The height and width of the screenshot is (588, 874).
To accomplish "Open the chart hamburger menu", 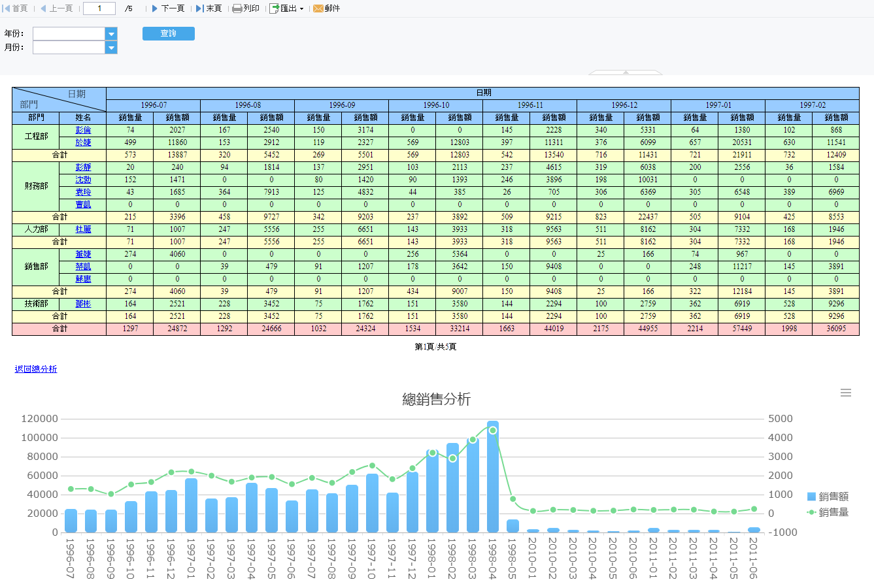I will coord(845,393).
